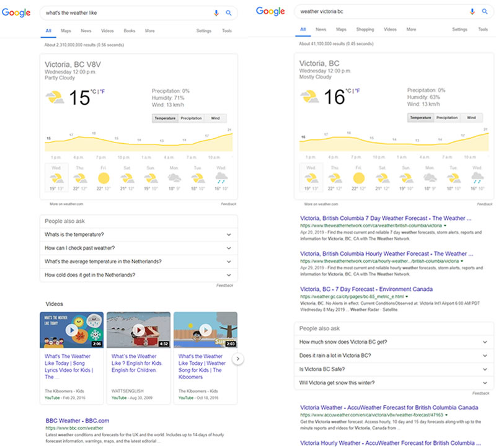Select Precipitation chart button in left weather card
Screen dimensions: 496x448
click(x=191, y=118)
